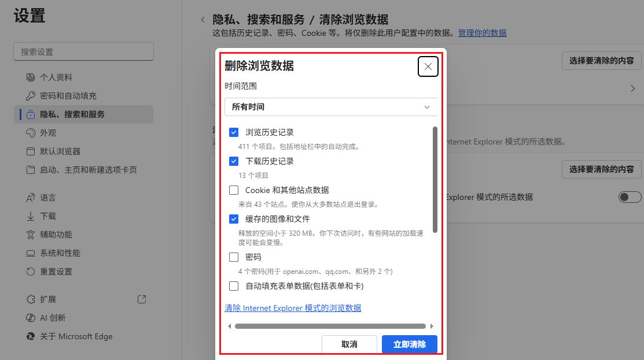Image resolution: width=644 pixels, height=360 pixels.
Task: Click the 立即清除 button
Action: click(x=409, y=344)
